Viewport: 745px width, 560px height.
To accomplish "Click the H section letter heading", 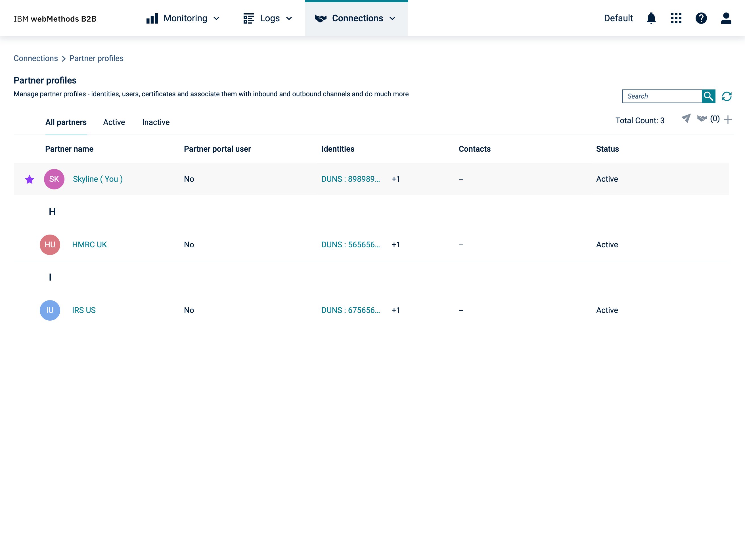I will pos(52,212).
